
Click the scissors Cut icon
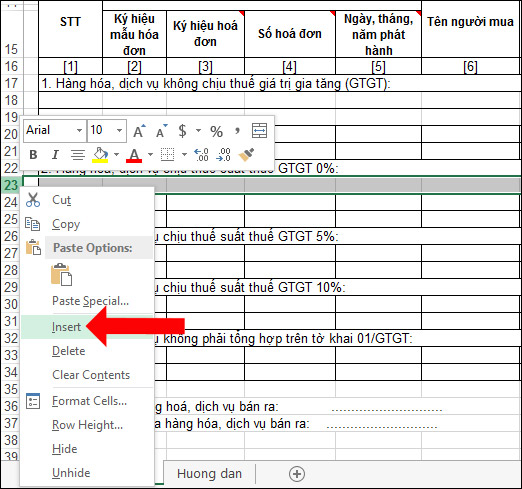pyautogui.click(x=33, y=200)
